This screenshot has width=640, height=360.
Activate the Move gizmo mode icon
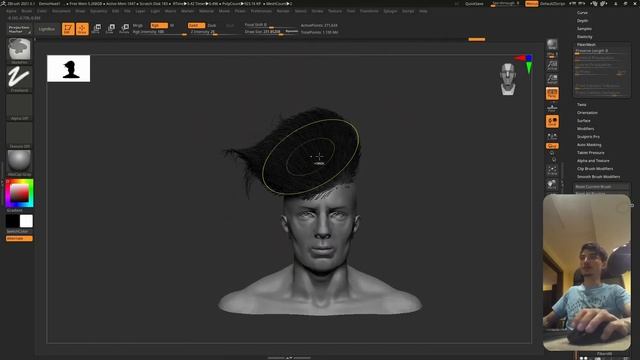point(96,29)
